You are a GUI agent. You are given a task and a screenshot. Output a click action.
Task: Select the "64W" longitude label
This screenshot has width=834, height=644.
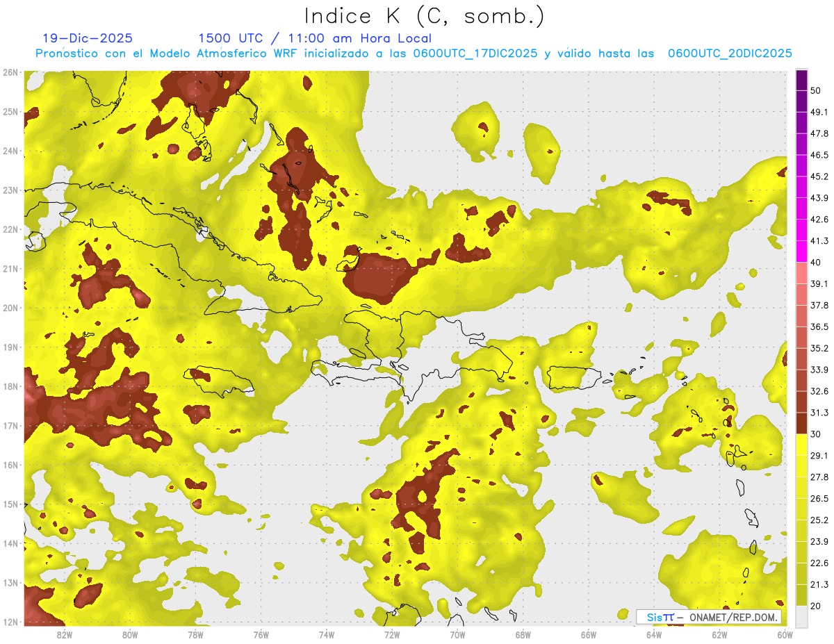pos(654,634)
